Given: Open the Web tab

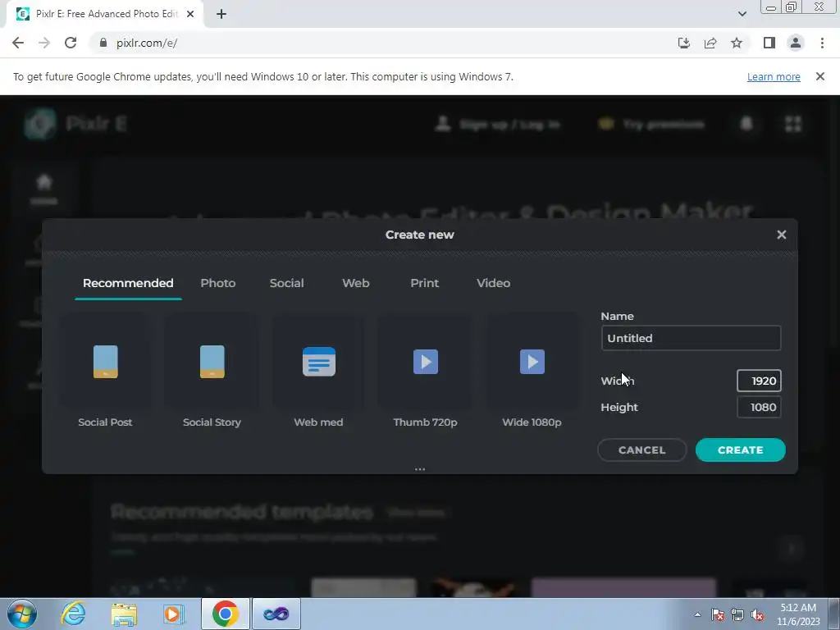Looking at the screenshot, I should [x=356, y=283].
